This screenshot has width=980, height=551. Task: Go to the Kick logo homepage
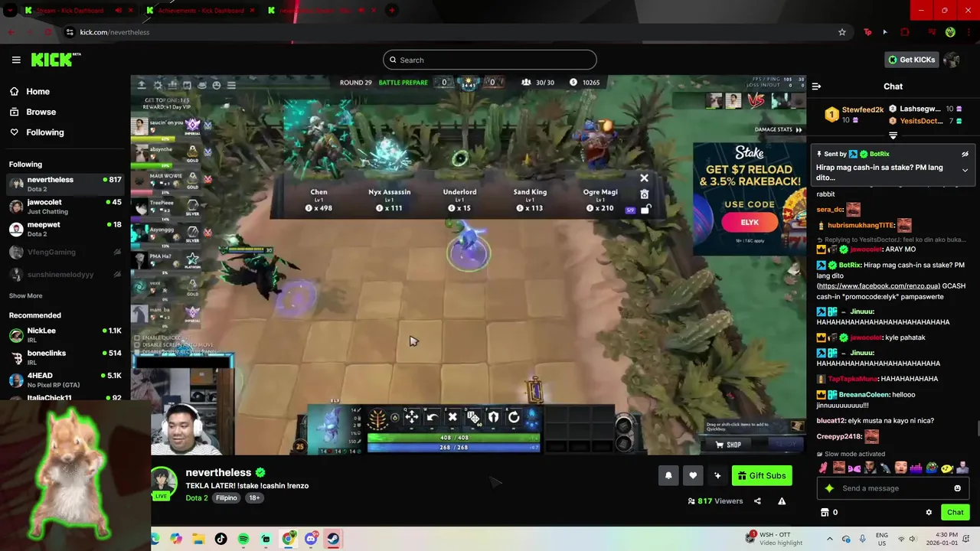tap(56, 60)
